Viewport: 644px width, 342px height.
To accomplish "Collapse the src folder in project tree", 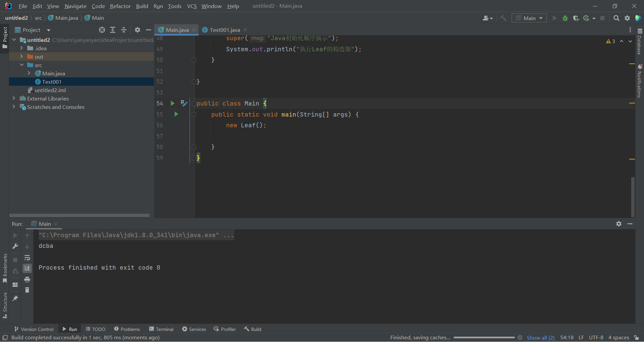I will coord(21,65).
